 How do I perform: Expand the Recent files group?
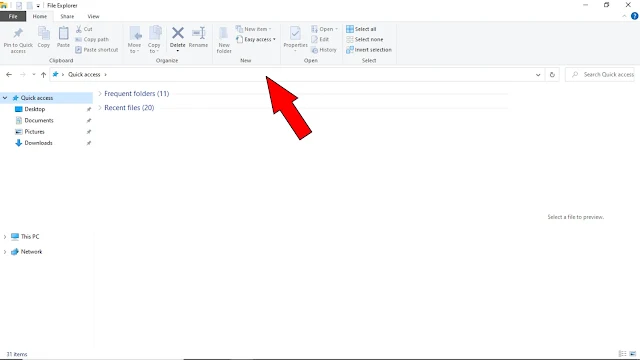[x=100, y=108]
